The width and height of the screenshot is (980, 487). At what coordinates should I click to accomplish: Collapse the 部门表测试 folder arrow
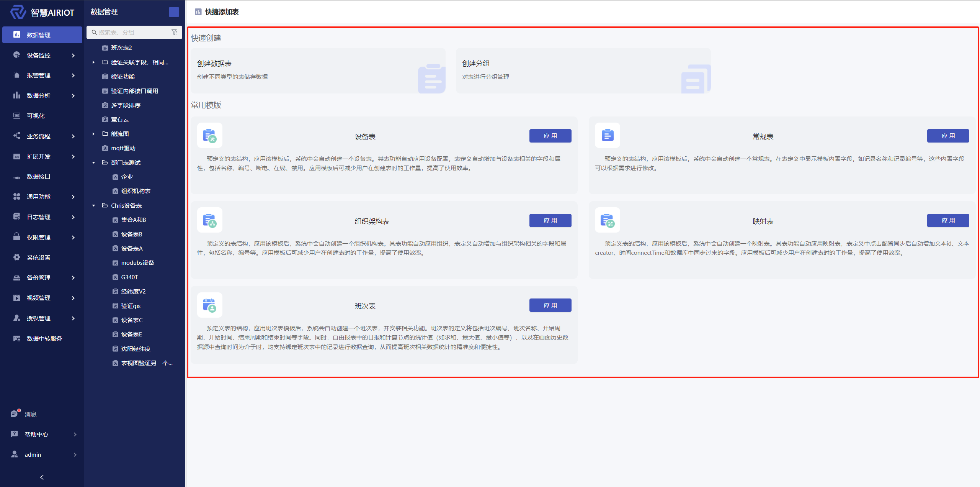[x=93, y=162]
